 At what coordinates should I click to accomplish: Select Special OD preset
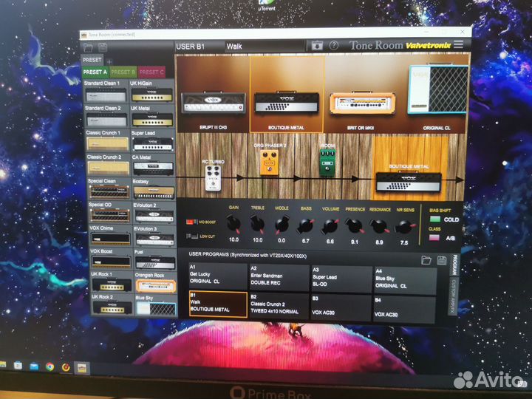pyautogui.click(x=110, y=212)
